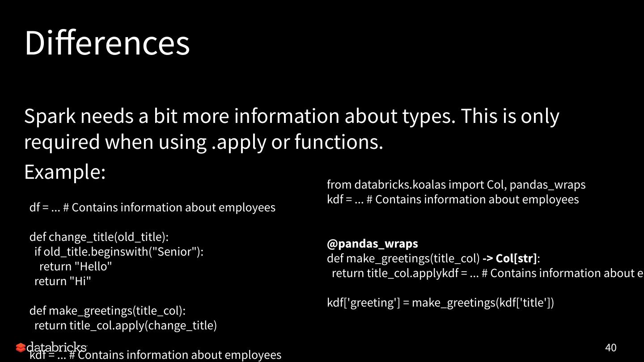The width and height of the screenshot is (644, 362).
Task: Click the databricks wordmark text
Action: point(57,346)
